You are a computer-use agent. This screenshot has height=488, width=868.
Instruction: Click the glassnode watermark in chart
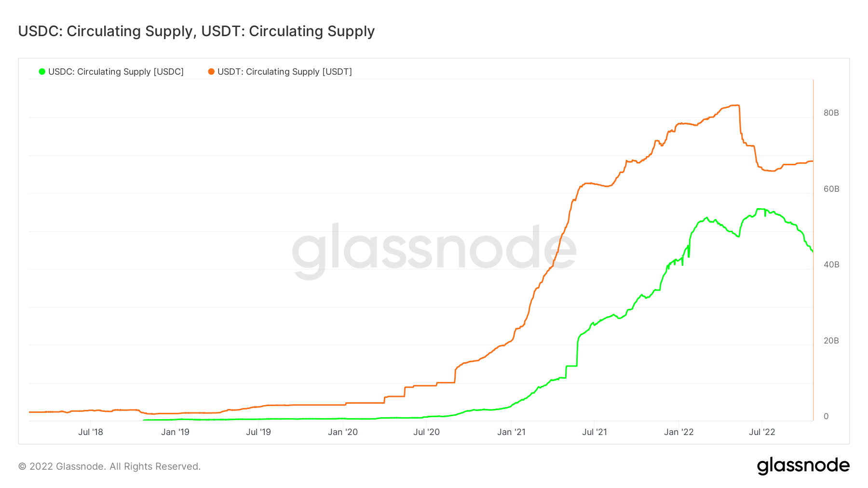434,250
